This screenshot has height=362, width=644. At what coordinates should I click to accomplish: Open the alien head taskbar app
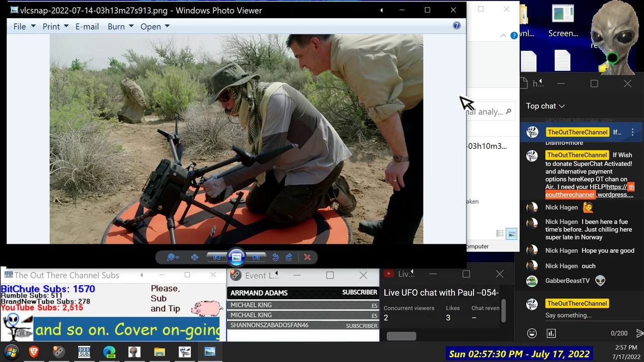(x=134, y=352)
